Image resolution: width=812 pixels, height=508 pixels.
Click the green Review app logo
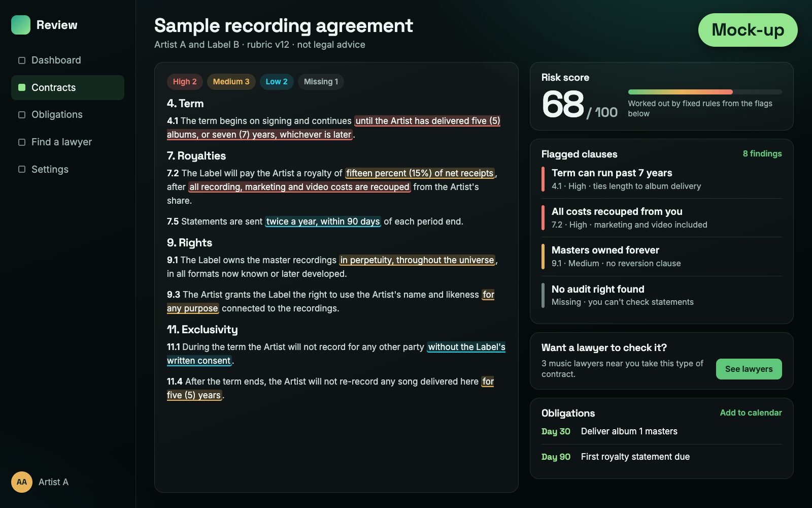(21, 25)
